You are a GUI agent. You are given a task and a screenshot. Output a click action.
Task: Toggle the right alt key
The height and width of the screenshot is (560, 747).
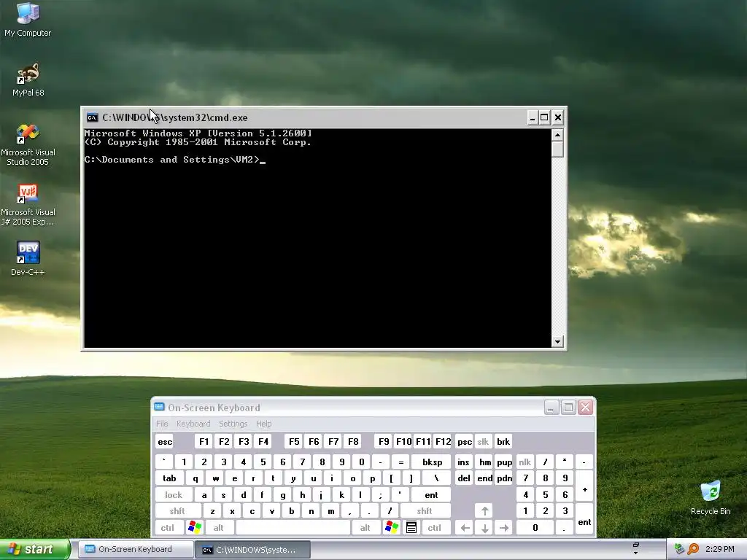coord(365,528)
